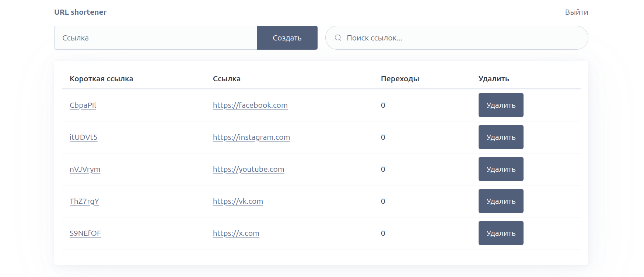Delete the youtube.com row via Удалить
This screenshot has height=277, width=644.
[501, 169]
